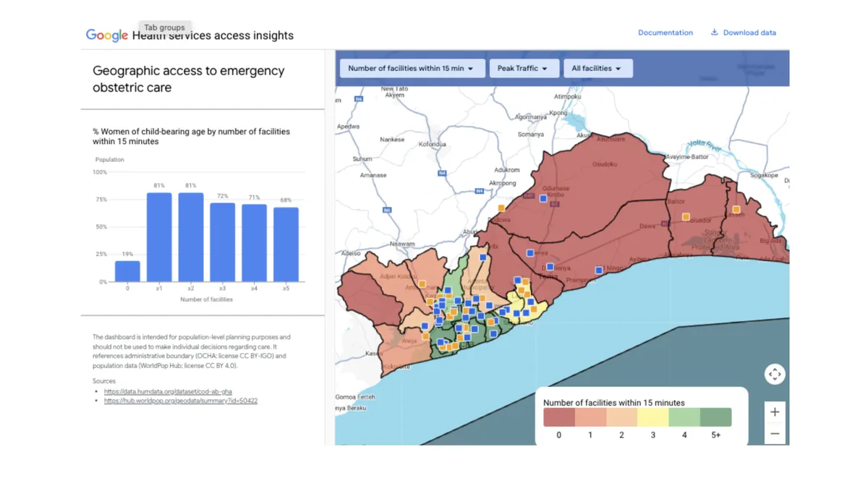Screen dimensions: 868x486
Task: Select orange facility marker near Kasseh
Action: [x=736, y=210]
